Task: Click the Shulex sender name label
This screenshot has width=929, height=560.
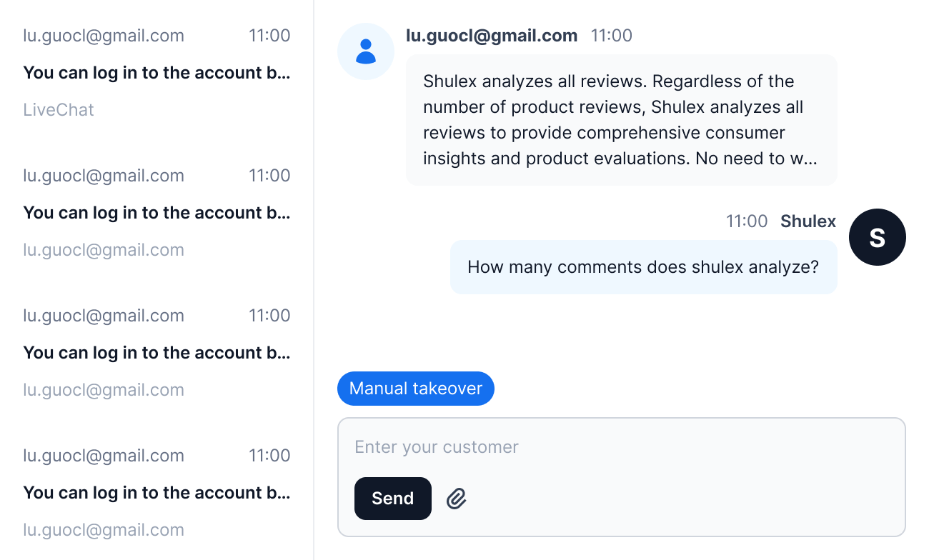Action: 808,221
